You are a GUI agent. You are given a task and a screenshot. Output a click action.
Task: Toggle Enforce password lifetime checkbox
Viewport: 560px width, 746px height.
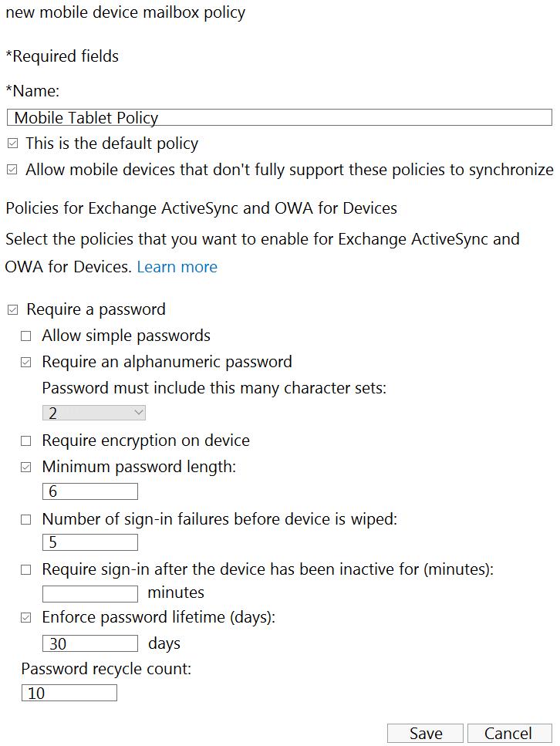pyautogui.click(x=26, y=618)
